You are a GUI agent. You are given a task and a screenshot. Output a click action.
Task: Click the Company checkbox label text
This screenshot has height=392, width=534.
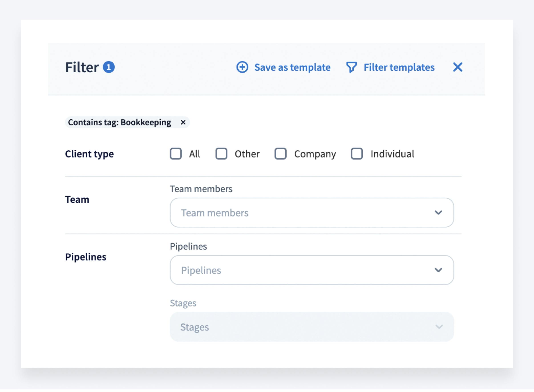tap(315, 154)
